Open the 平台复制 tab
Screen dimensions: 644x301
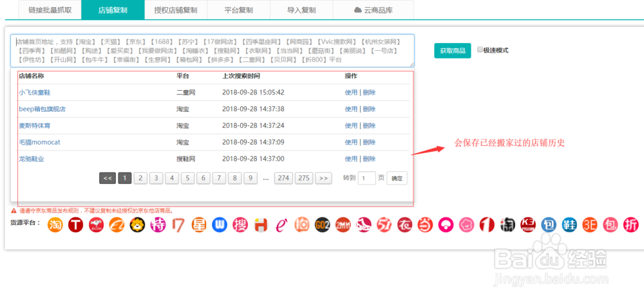coord(239,10)
